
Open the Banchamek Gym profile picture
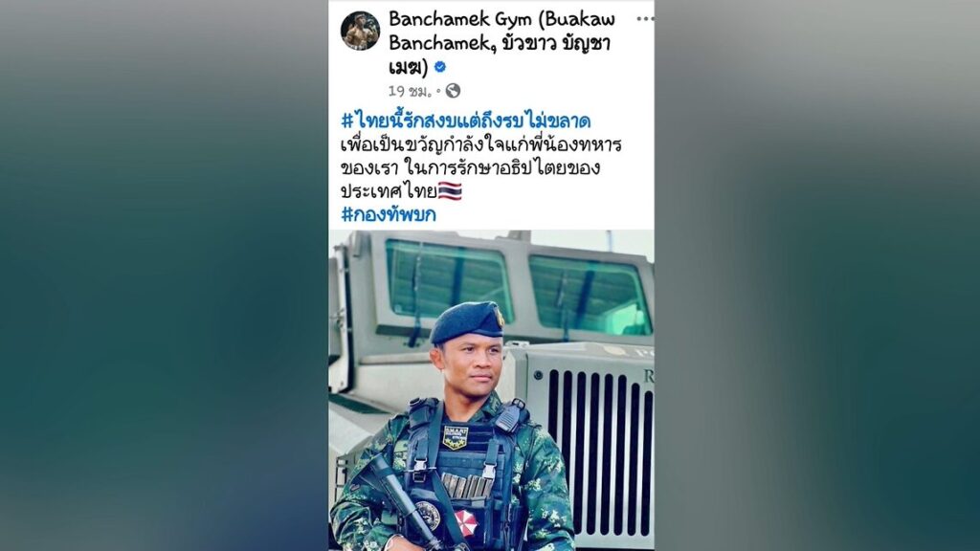361,31
